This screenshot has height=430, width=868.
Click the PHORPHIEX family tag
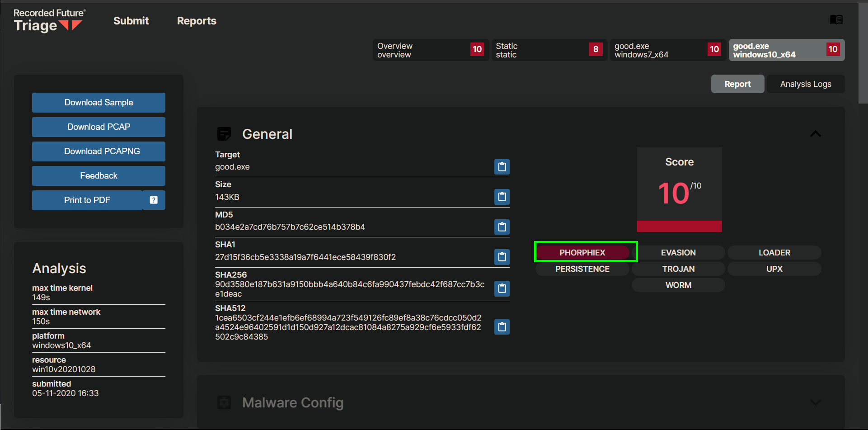pyautogui.click(x=582, y=252)
